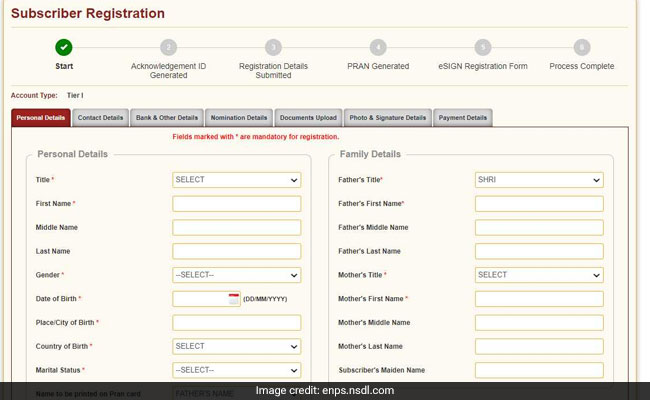Select the Documents Upload tab
650x400 pixels.
point(307,118)
